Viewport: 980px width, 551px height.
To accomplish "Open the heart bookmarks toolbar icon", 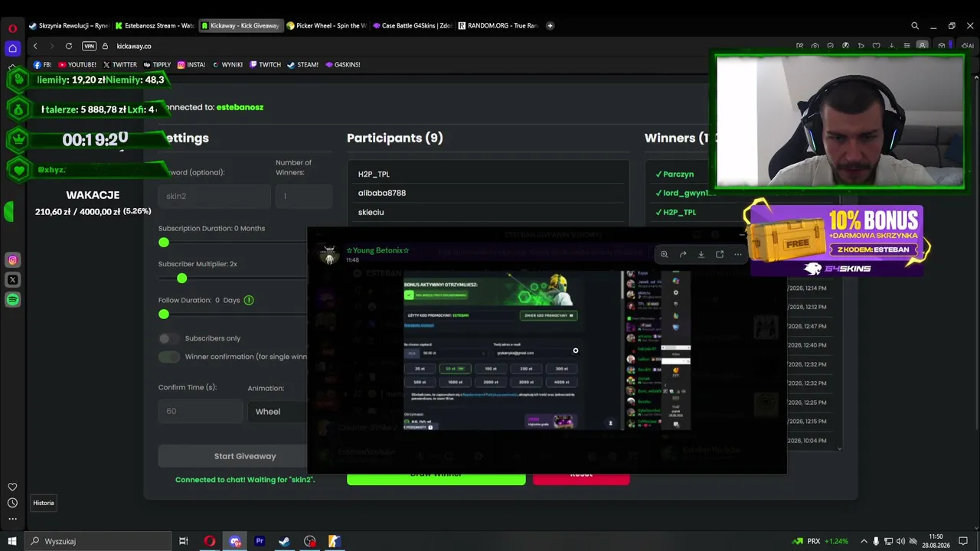I will [876, 46].
